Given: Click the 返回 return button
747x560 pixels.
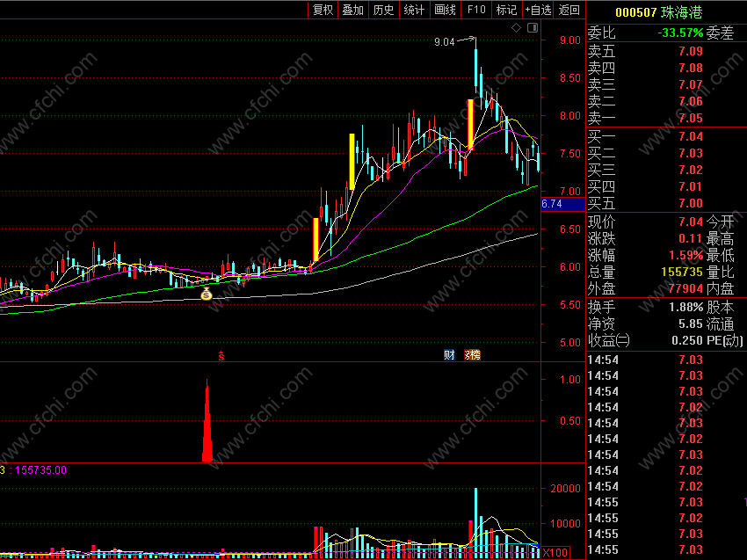Looking at the screenshot, I should coord(569,10).
